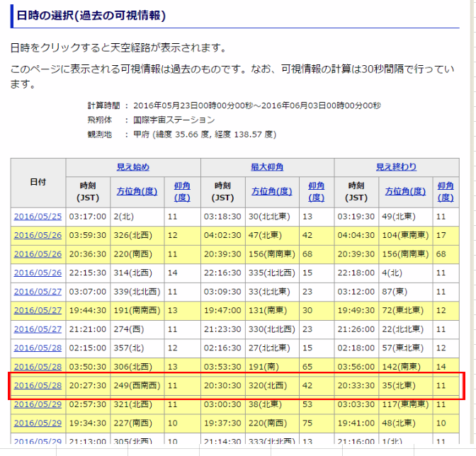Select the cell 48(北東)

[406, 423]
